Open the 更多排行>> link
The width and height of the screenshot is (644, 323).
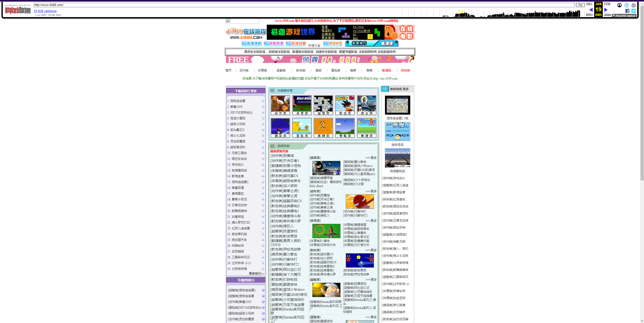tap(257, 274)
